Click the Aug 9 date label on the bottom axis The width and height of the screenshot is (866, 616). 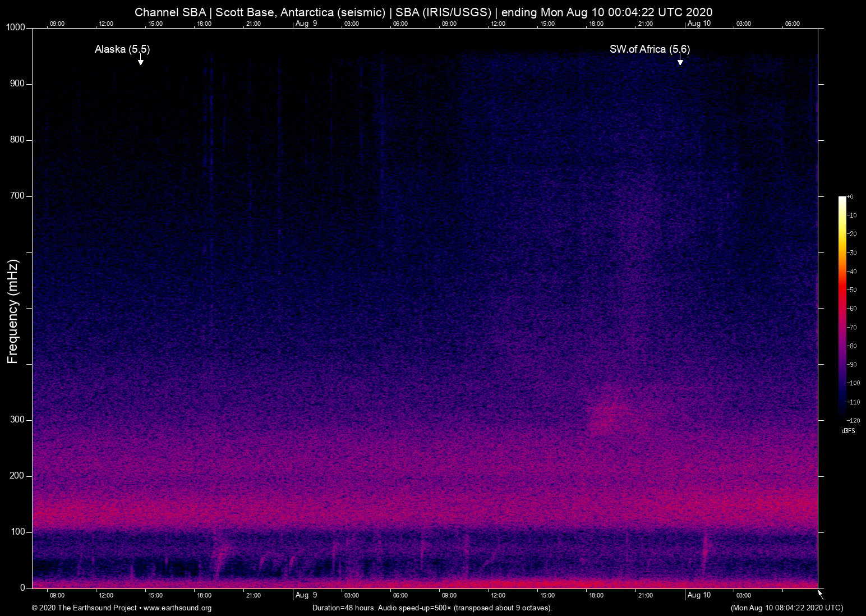tap(306, 595)
